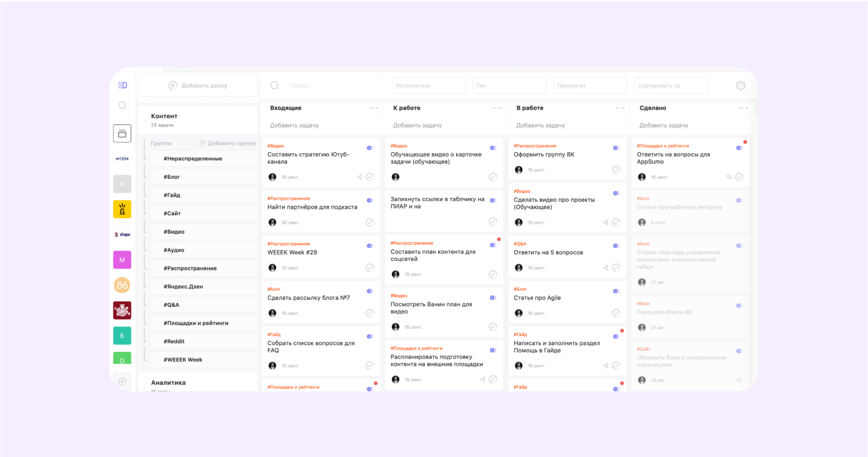Click comment icon on AppSumo card
This screenshot has width=868, height=457.
coord(729,177)
